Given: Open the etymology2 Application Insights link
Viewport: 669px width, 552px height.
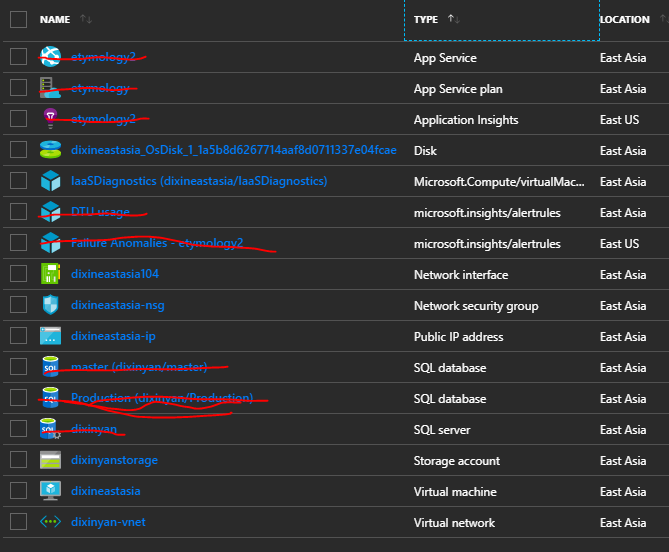Looking at the screenshot, I should [103, 119].
